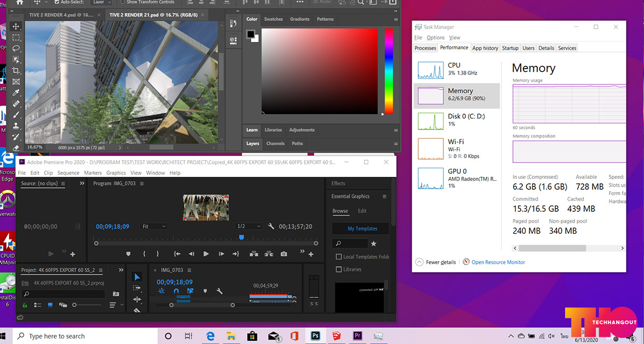This screenshot has height=344, width=644.
Task: Open Premiere Pro from the taskbar
Action: tap(357, 336)
